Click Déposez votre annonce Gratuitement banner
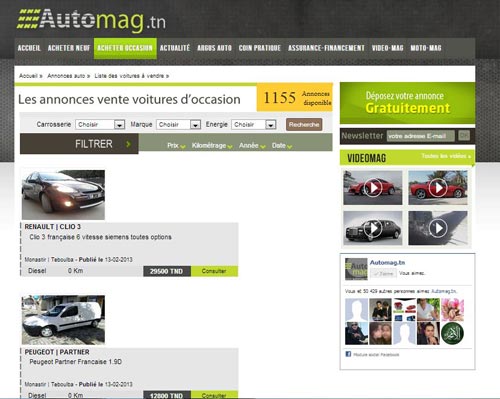The width and height of the screenshot is (500, 399). click(407, 103)
